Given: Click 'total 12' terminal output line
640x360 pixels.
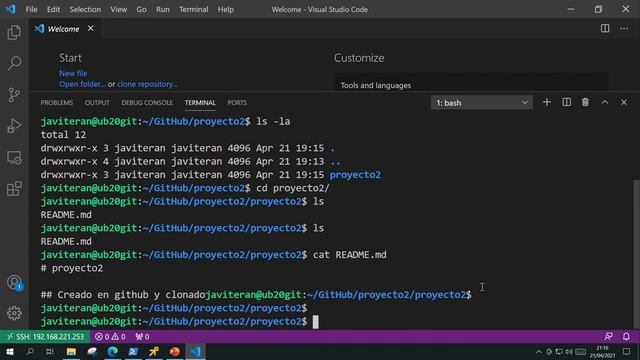Looking at the screenshot, I should tap(63, 135).
